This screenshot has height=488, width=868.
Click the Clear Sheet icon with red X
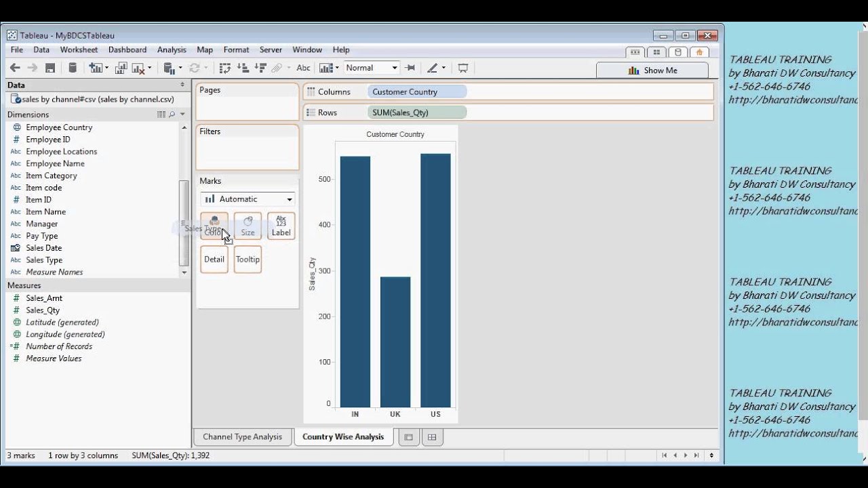click(138, 68)
